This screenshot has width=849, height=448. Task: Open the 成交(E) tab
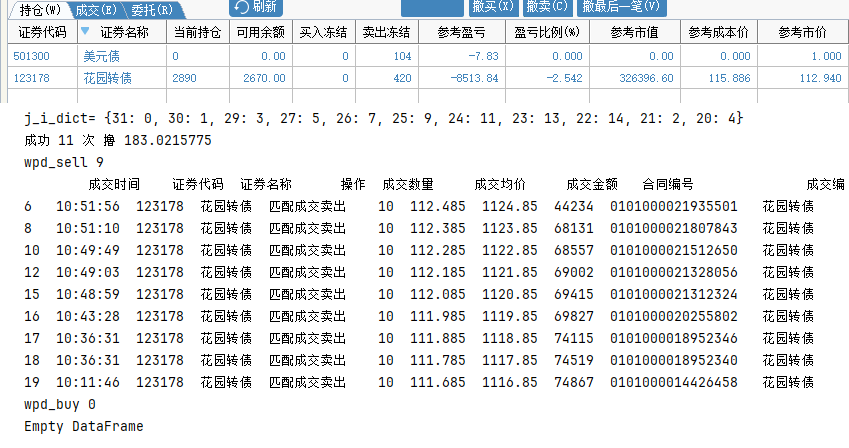pos(96,10)
